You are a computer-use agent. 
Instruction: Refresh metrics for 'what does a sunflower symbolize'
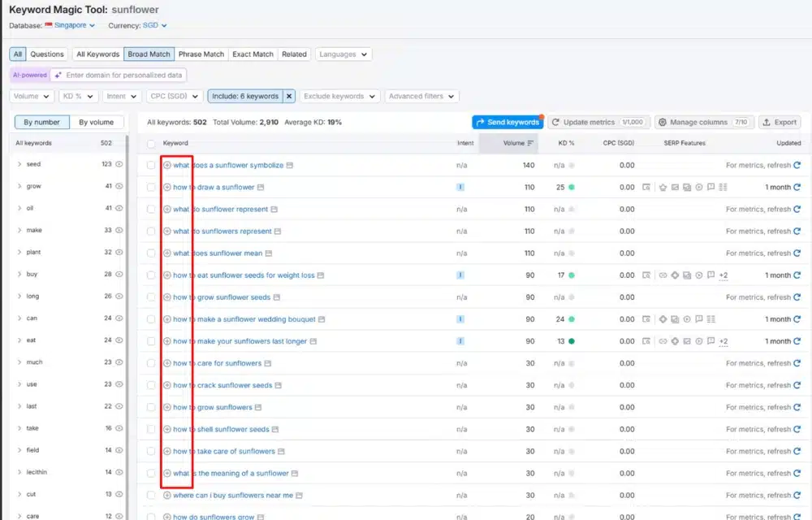coord(797,165)
